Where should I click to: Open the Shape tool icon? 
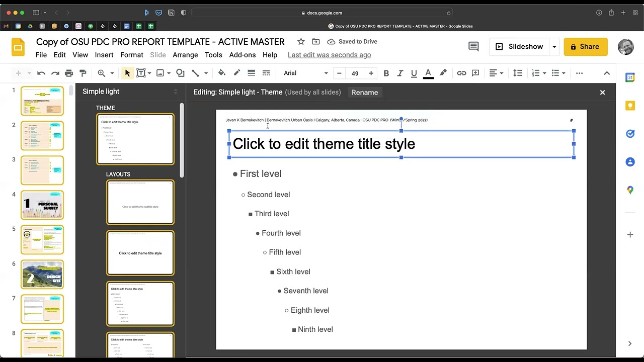[180, 73]
